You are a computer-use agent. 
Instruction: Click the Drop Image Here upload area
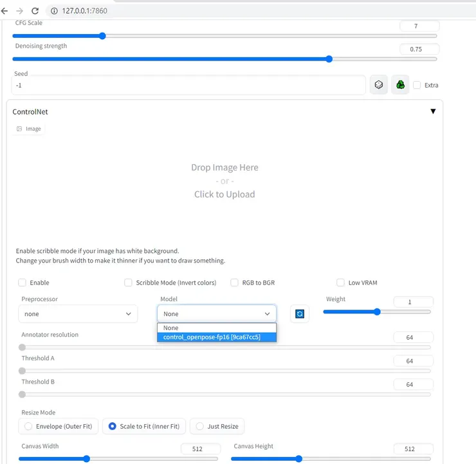(x=224, y=181)
